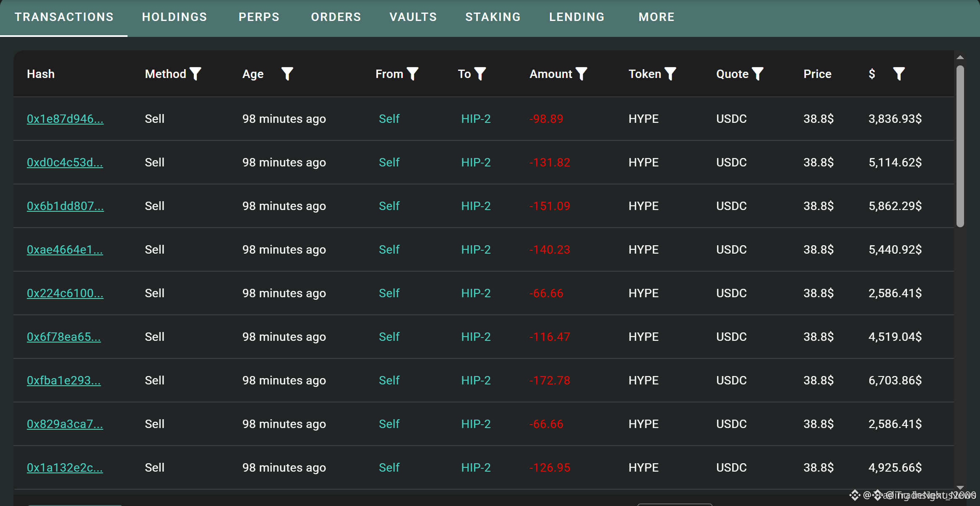Select the 6,703.86$ value cell
The width and height of the screenshot is (980, 506).
895,380
